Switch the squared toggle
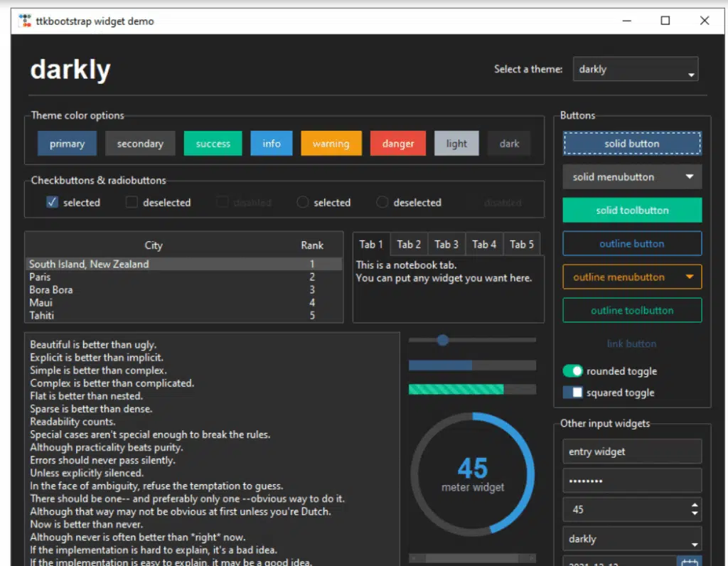 [x=573, y=393]
